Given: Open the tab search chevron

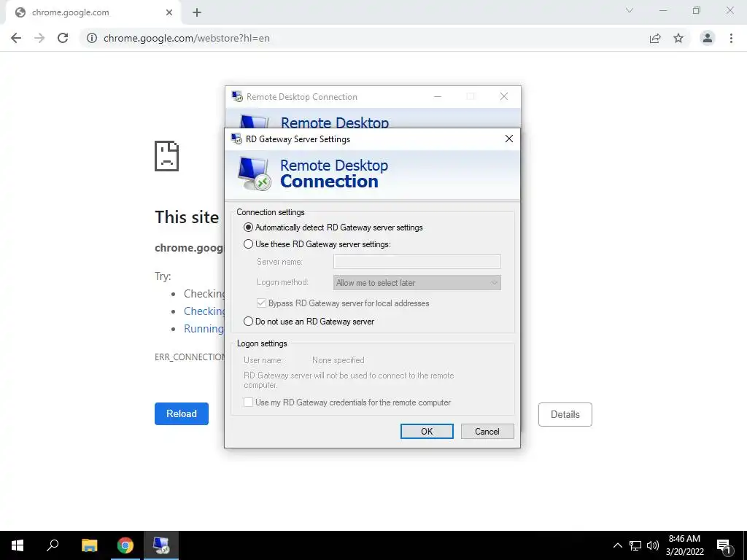Looking at the screenshot, I should click(630, 10).
